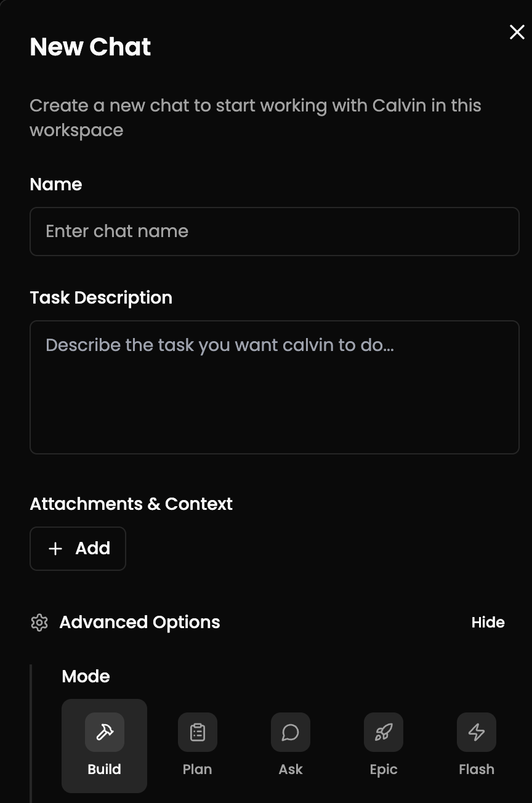Image resolution: width=532 pixels, height=803 pixels.
Task: Click the Task Description label
Action: pos(101,297)
